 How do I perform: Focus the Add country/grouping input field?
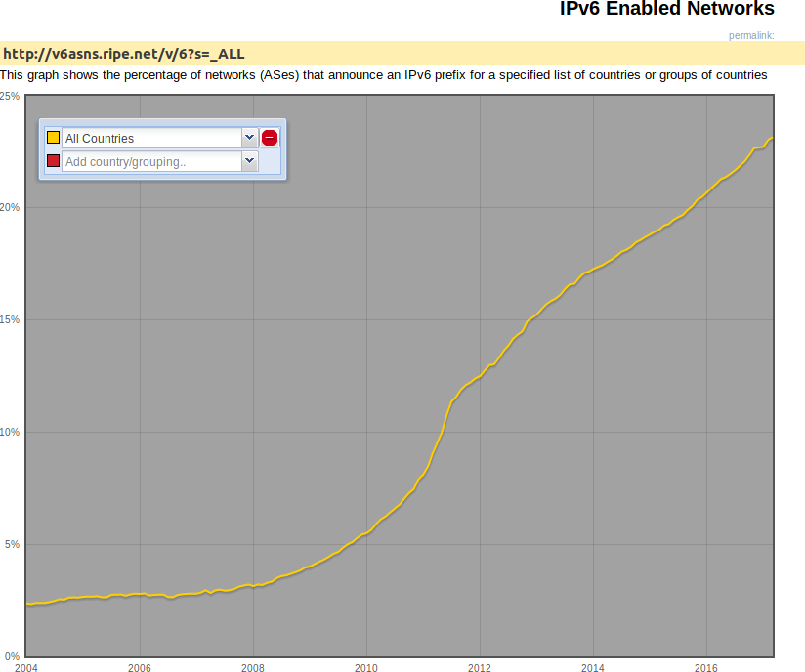[152, 162]
